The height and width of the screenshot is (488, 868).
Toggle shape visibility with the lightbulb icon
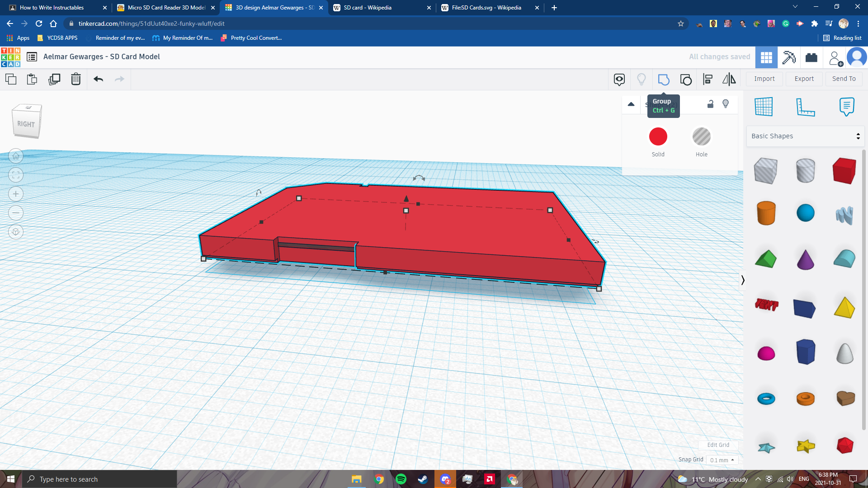tap(726, 103)
